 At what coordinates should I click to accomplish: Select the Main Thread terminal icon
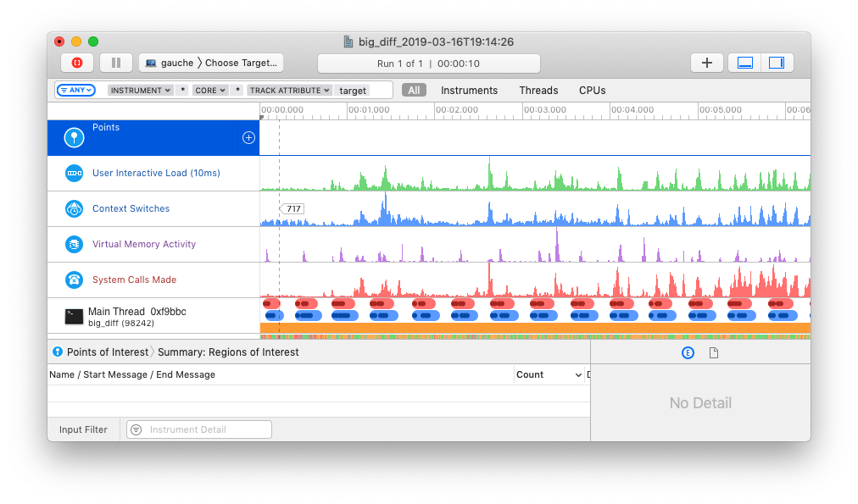(x=74, y=317)
